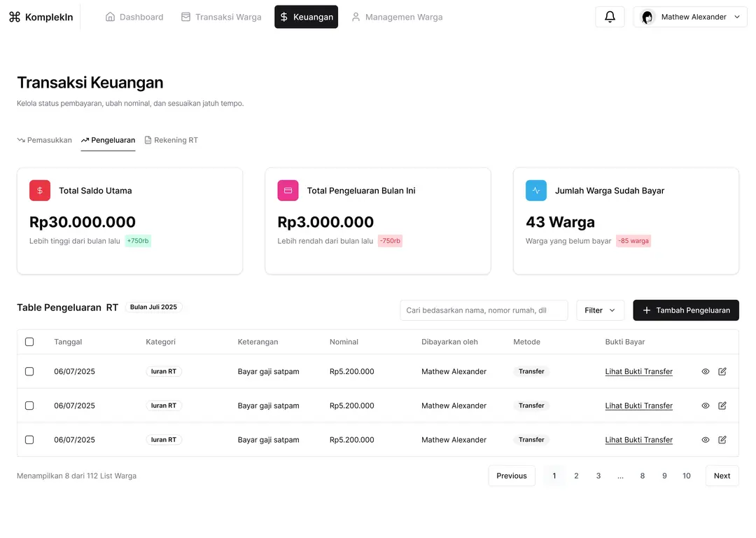Screen dimensions: 756x538
Task: Go to page 9 in pagination
Action: click(x=664, y=476)
